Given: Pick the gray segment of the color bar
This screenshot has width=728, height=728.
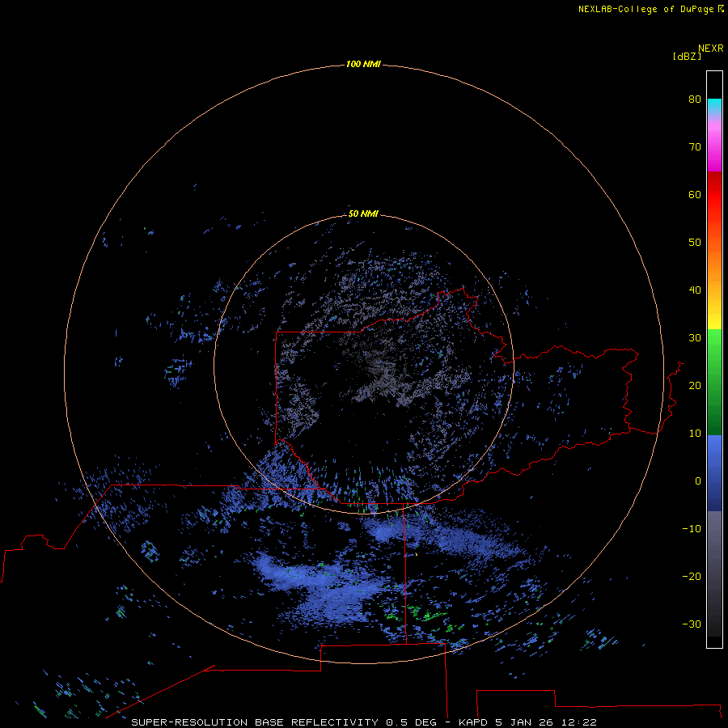Looking at the screenshot, I should (x=714, y=574).
